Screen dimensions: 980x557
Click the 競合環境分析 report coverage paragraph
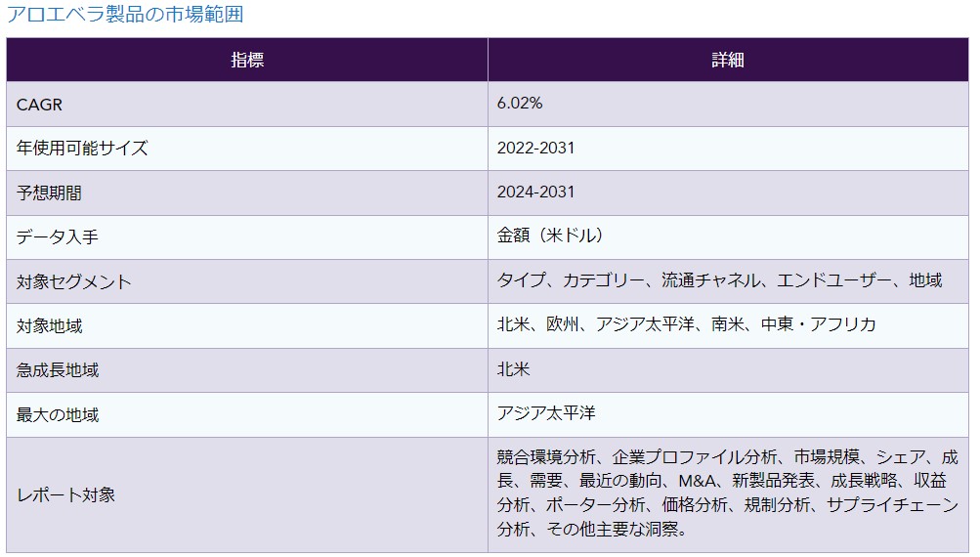(x=728, y=493)
